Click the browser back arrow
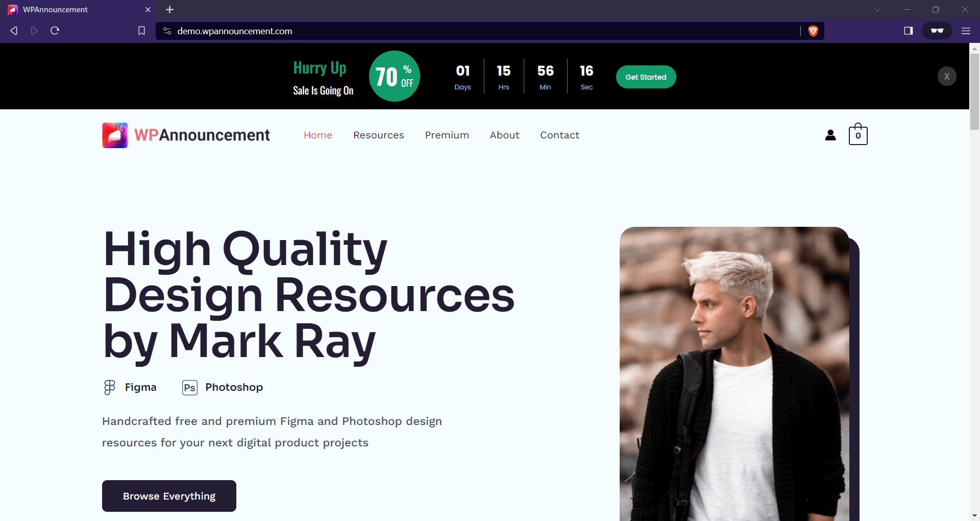The width and height of the screenshot is (980, 521). 14,31
